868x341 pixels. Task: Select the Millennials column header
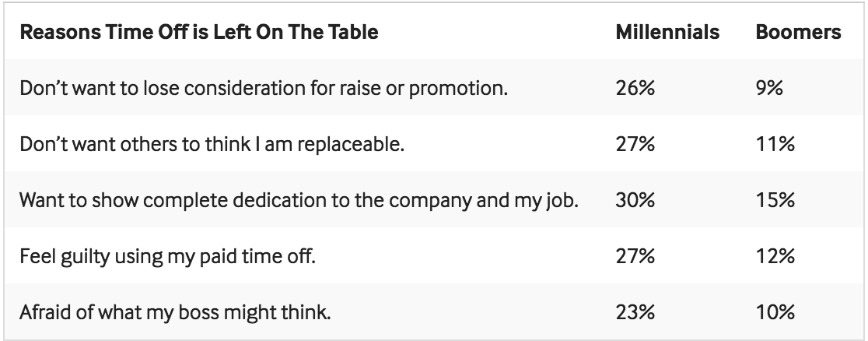[667, 33]
